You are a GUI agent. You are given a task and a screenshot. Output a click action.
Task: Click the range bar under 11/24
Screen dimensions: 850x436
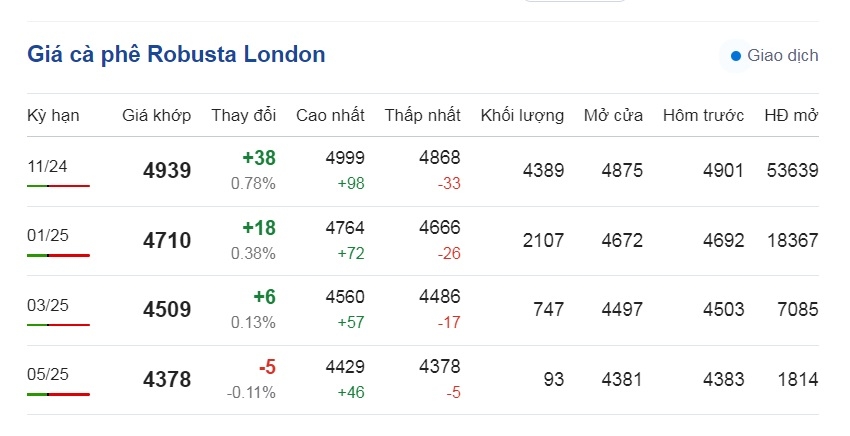click(x=59, y=186)
